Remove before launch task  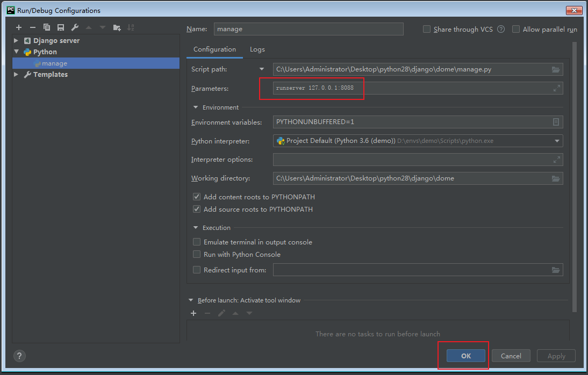[207, 313]
